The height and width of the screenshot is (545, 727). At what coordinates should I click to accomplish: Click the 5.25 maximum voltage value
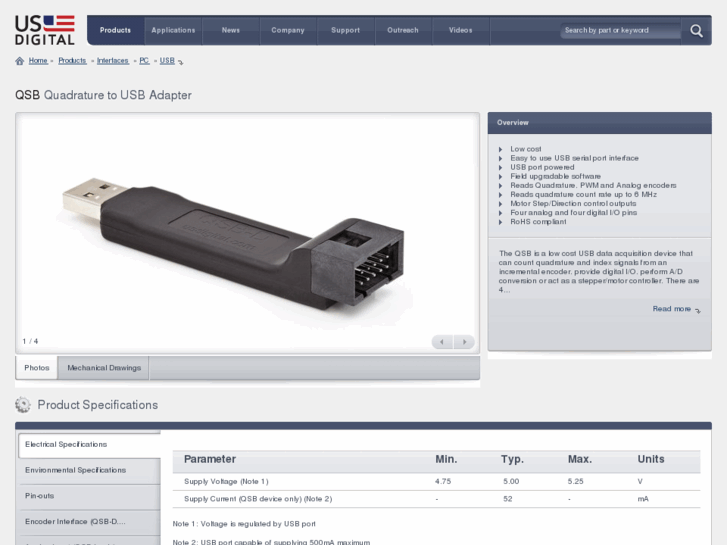pyautogui.click(x=575, y=482)
